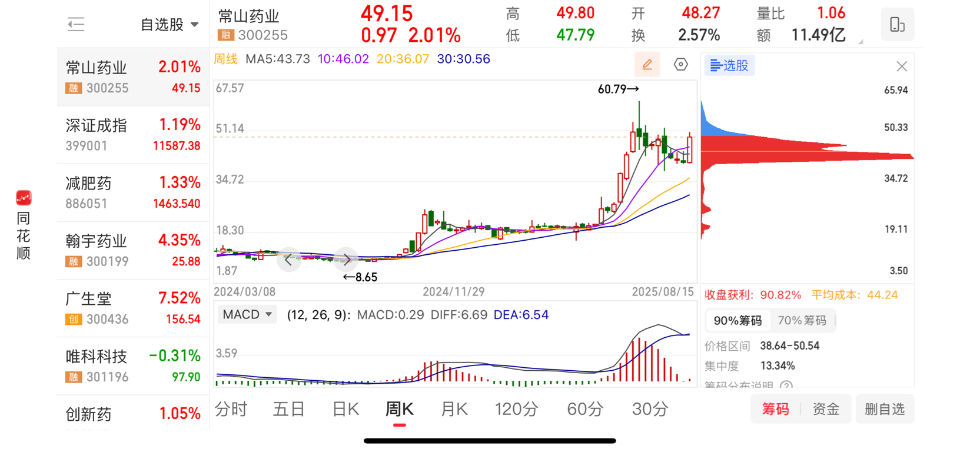Select 常山药业 in watchlist

click(x=133, y=77)
